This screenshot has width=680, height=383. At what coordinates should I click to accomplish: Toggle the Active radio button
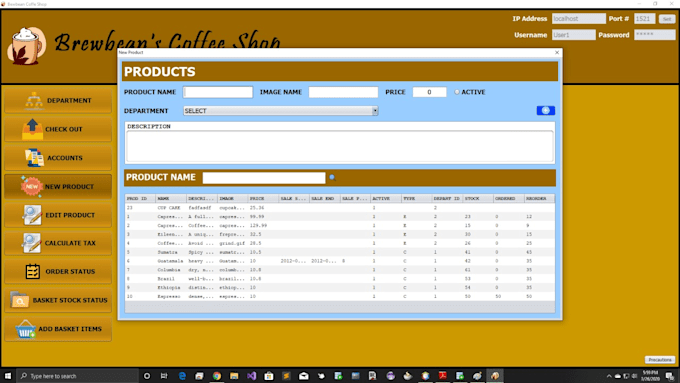tap(457, 92)
